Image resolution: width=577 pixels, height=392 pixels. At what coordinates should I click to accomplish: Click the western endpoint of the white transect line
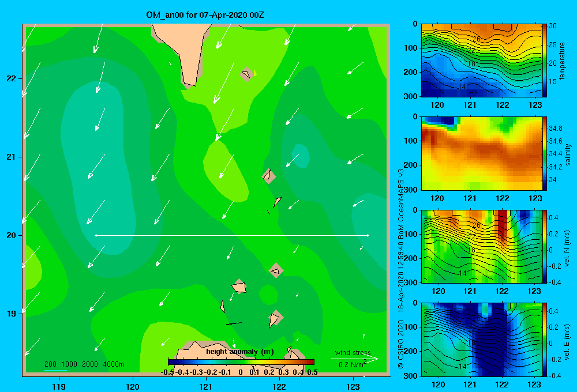coord(96,235)
